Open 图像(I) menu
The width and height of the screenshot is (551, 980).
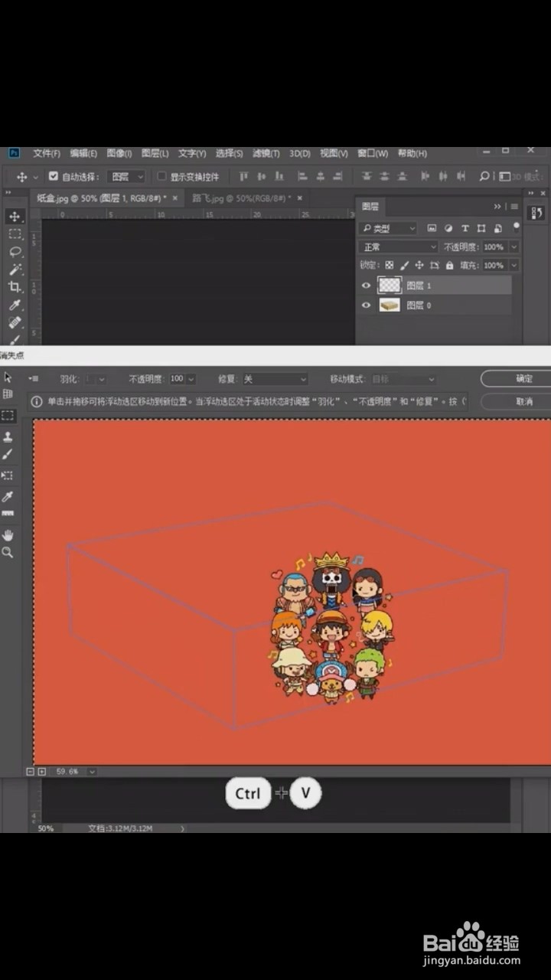tap(119, 153)
